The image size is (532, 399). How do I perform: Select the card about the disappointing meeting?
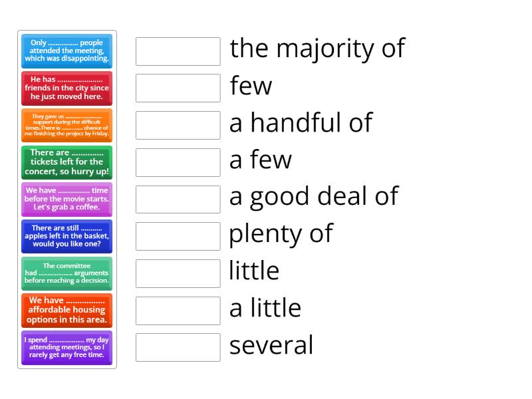66,51
